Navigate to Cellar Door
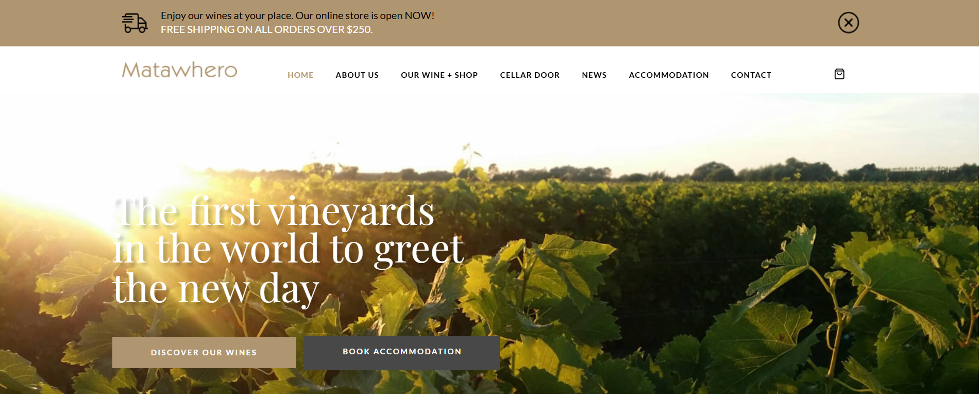Image resolution: width=980 pixels, height=394 pixels. (x=530, y=75)
